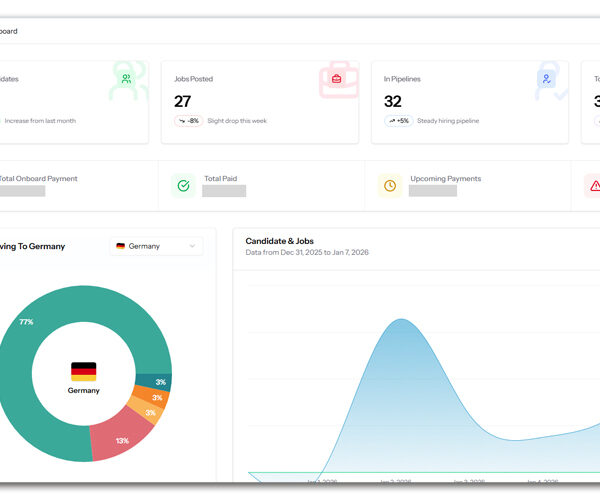Click 'Data from Dec 31, 2025' subtitle

[307, 252]
